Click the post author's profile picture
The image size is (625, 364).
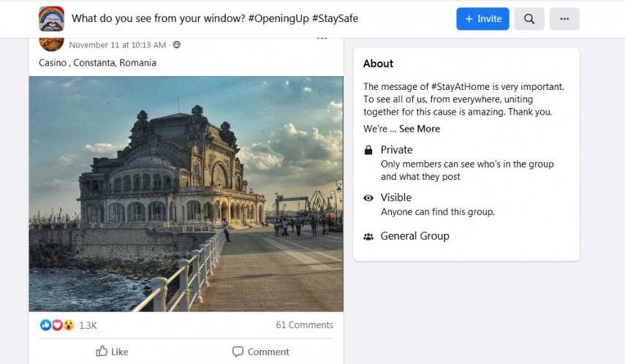point(51,41)
